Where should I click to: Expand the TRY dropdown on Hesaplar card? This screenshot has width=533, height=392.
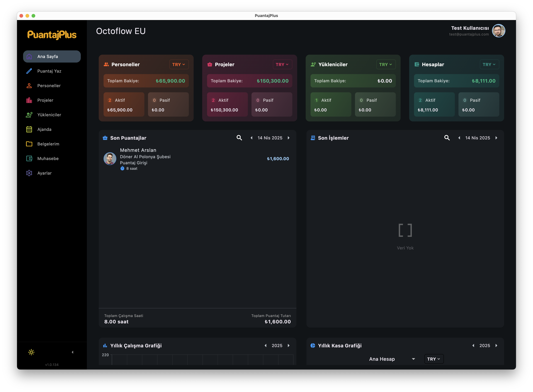click(x=489, y=64)
